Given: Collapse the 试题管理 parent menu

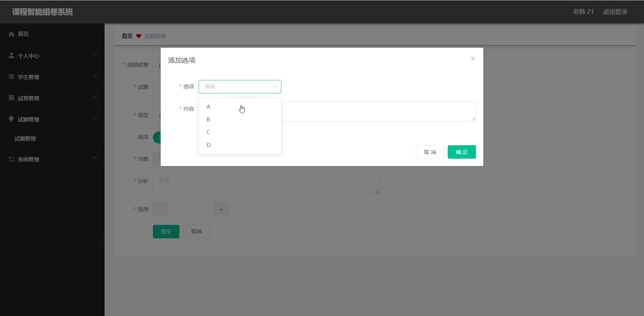Looking at the screenshot, I should pyautogui.click(x=52, y=119).
